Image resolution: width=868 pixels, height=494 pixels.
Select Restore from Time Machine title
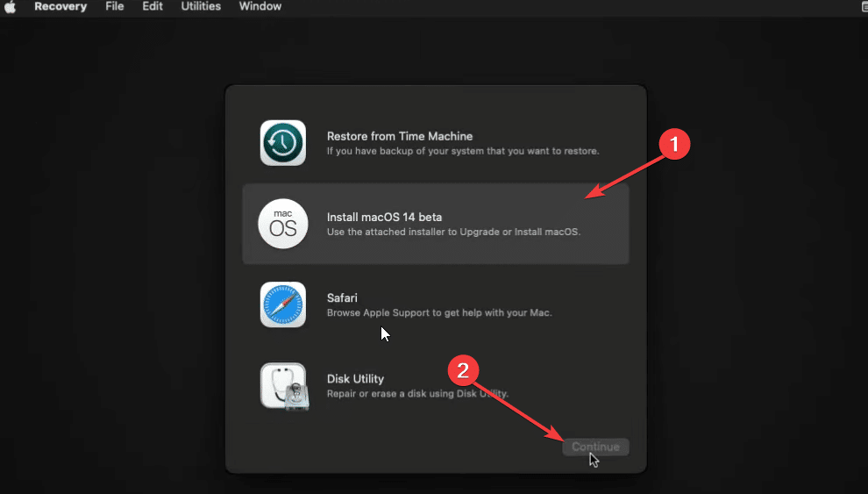pyautogui.click(x=400, y=136)
